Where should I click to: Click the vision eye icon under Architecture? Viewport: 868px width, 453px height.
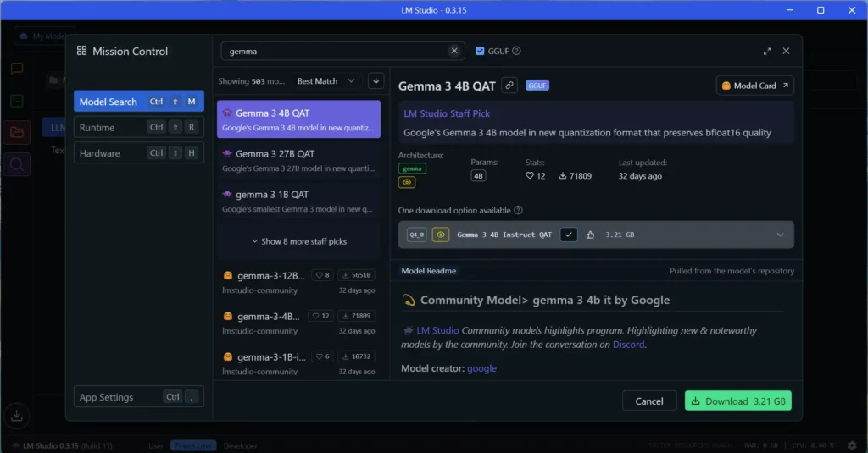coord(407,183)
